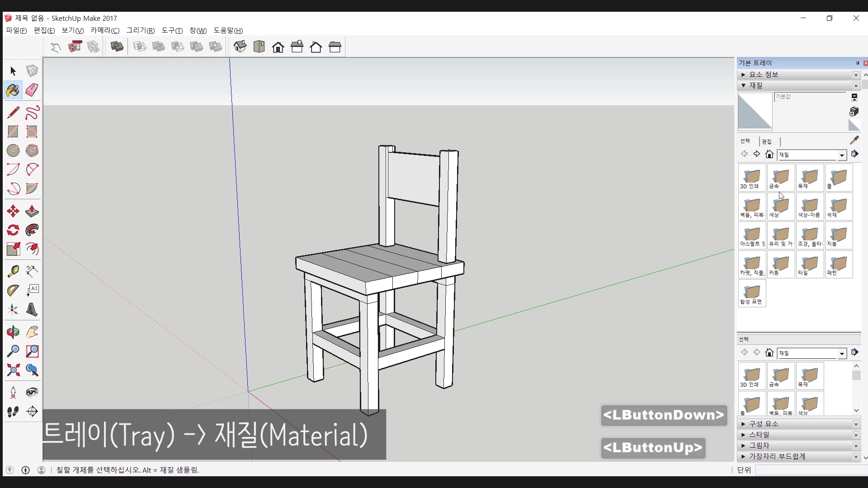This screenshot has width=868, height=488.
Task: Pin the 기본 트레이 tray panel
Action: [x=857, y=63]
